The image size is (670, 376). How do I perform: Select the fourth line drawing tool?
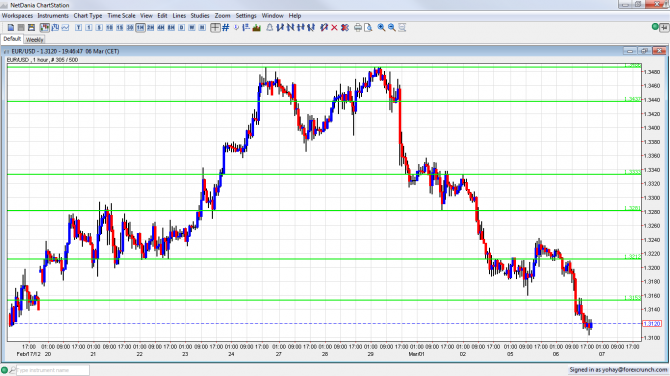pyautogui.click(x=311, y=28)
